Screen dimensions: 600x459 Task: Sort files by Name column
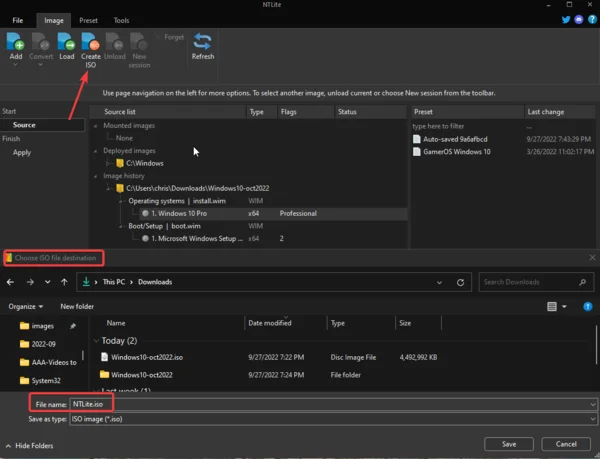(116, 323)
